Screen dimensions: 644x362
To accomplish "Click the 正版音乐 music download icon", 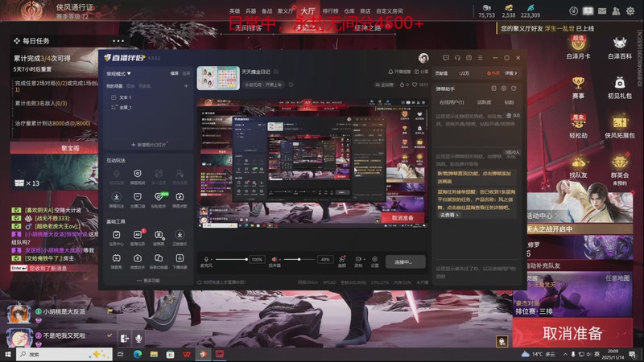I will click(180, 237).
